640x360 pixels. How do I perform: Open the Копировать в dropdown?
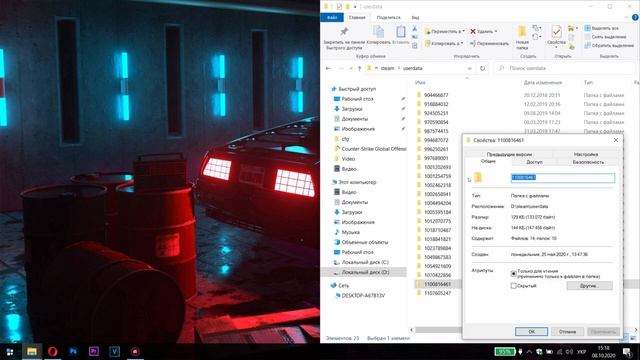coord(443,43)
